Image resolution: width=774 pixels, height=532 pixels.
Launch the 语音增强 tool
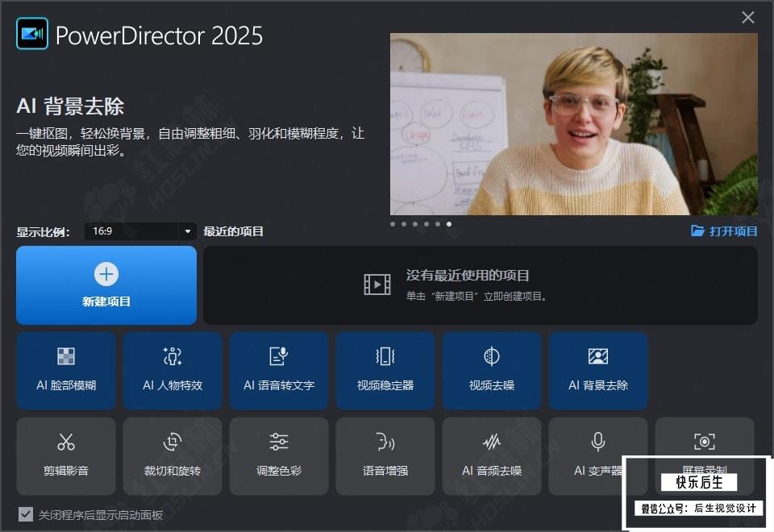[385, 456]
